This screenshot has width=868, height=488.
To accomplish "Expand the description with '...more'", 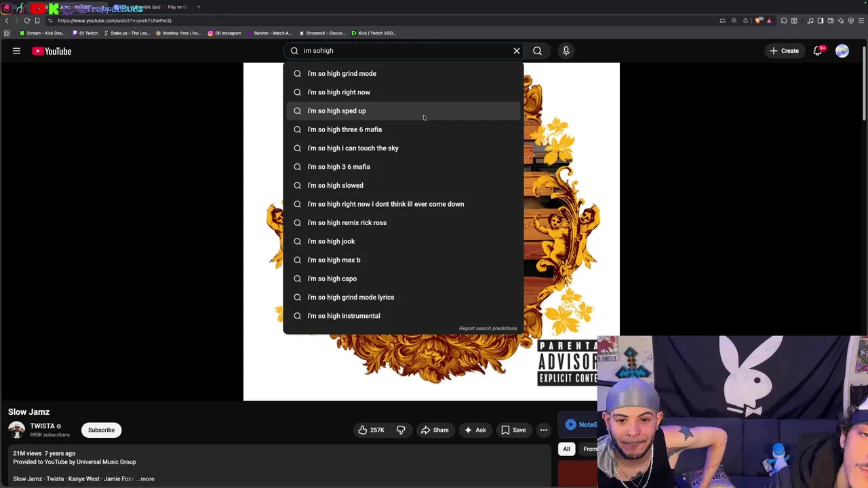I will point(145,479).
